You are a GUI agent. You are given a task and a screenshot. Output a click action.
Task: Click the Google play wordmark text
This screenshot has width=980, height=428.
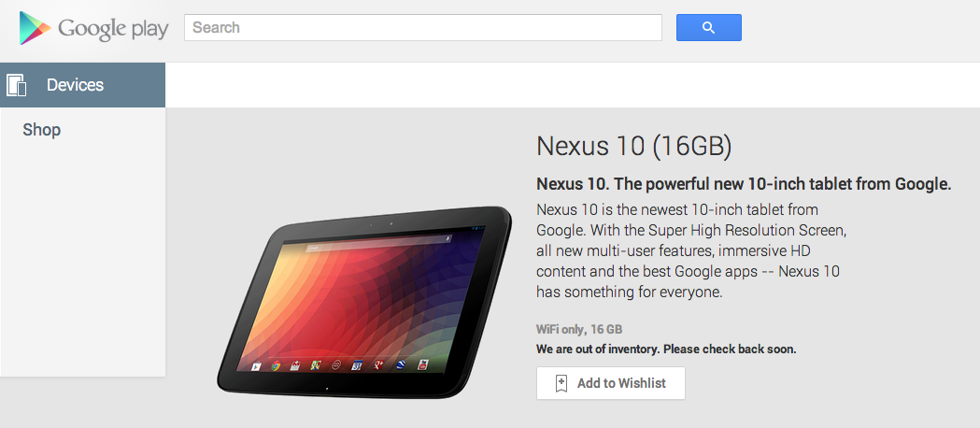[x=113, y=29]
